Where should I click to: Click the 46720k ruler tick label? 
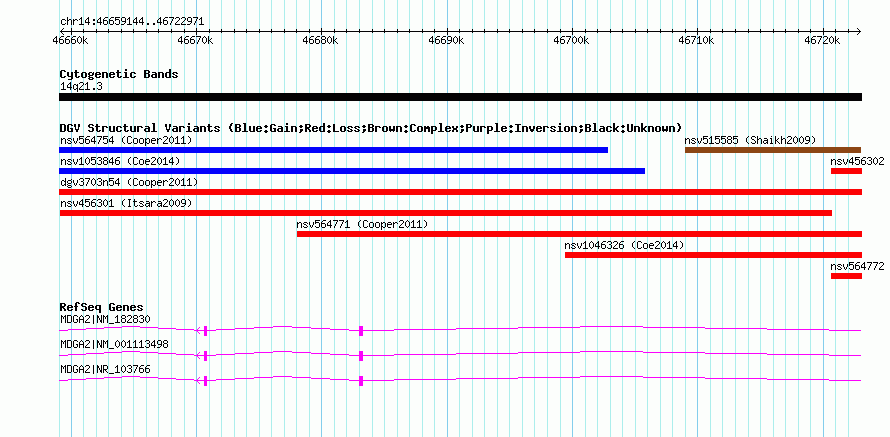point(822,40)
